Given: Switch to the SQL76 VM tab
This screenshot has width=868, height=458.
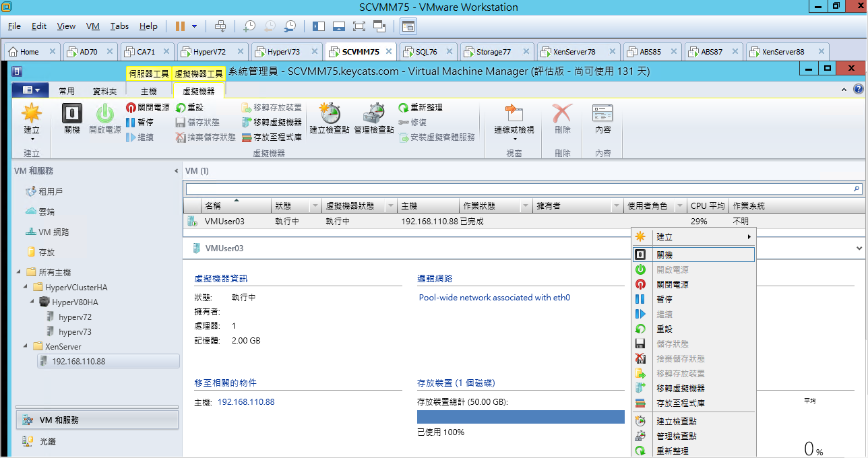Looking at the screenshot, I should [x=427, y=52].
